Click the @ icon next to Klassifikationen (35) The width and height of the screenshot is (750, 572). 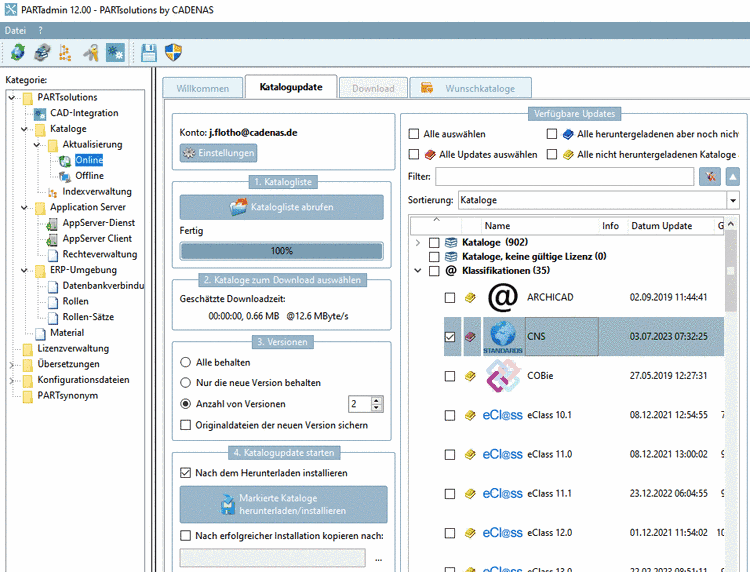pyautogui.click(x=451, y=271)
